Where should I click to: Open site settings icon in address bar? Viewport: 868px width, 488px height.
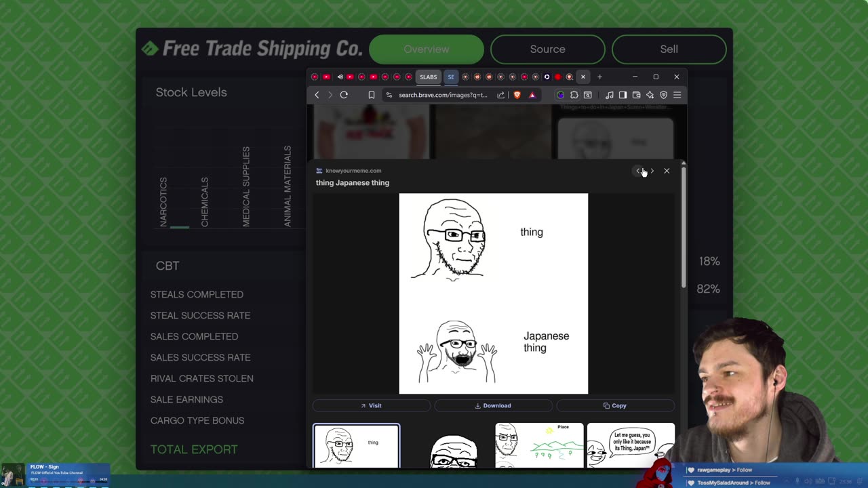coord(389,95)
